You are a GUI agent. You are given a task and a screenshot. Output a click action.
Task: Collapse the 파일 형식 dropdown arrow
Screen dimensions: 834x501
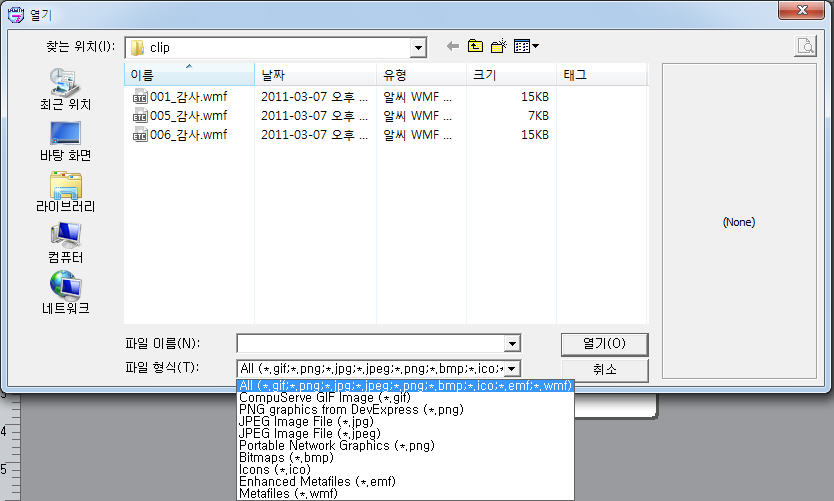(512, 368)
